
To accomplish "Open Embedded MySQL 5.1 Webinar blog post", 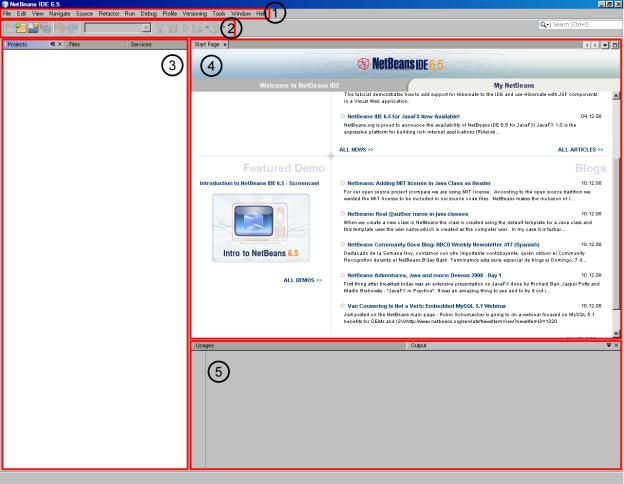I will pos(427,306).
